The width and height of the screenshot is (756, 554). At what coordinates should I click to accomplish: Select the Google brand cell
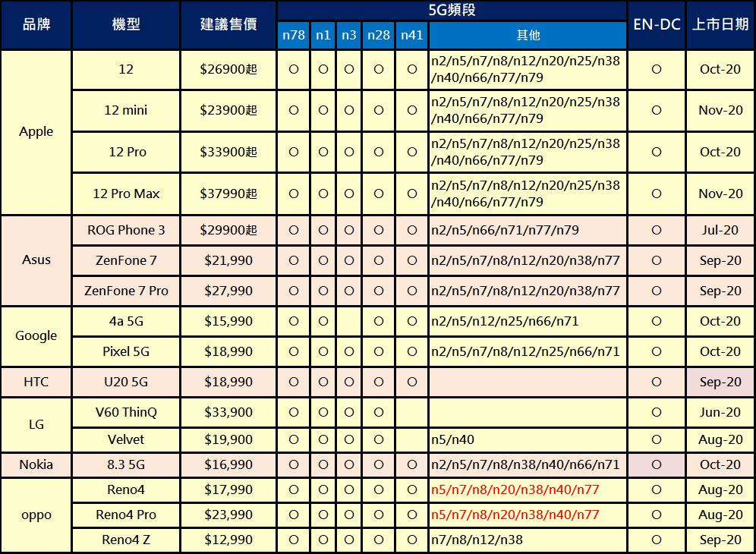coord(36,336)
